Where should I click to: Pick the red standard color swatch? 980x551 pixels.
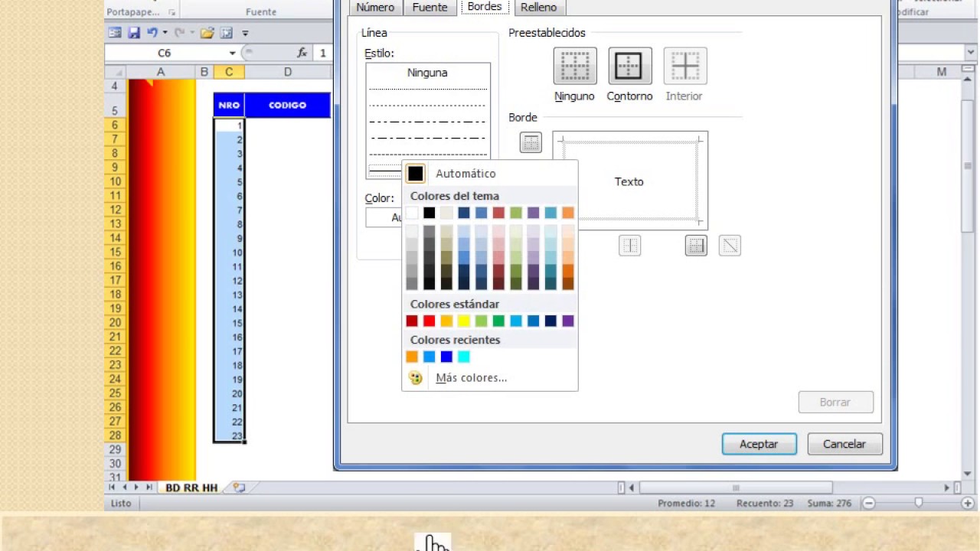point(430,321)
